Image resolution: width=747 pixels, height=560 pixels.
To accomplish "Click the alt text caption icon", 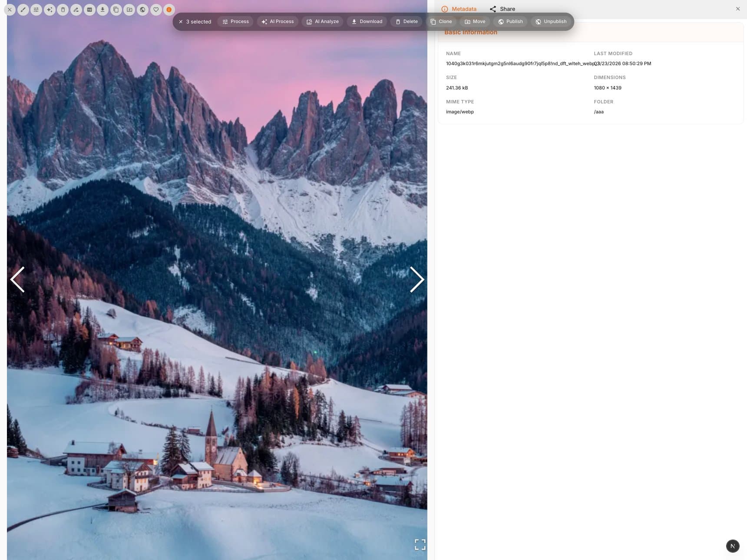I will 89,10.
